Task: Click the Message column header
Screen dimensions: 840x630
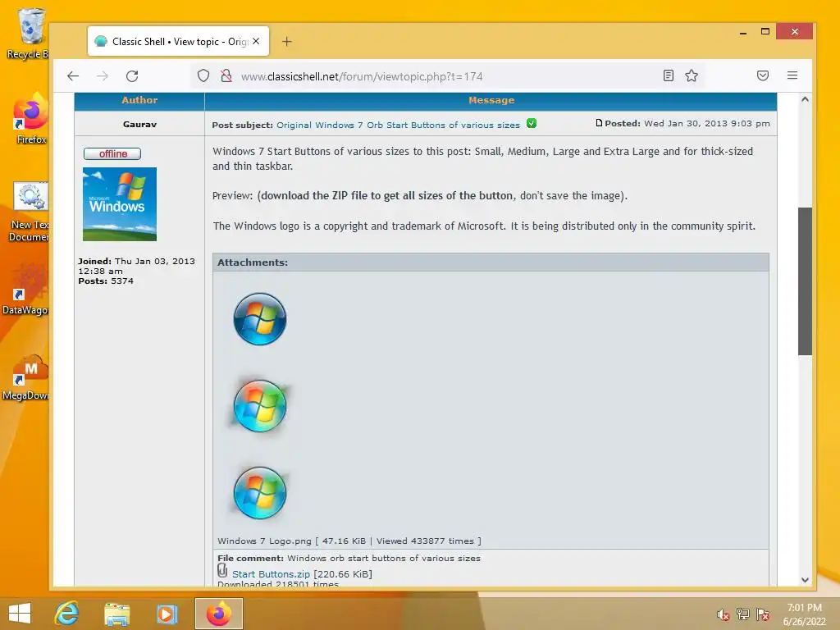Action: 491,100
